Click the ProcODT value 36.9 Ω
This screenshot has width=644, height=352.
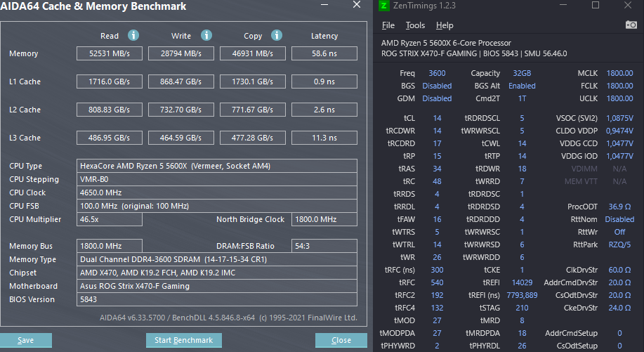coord(619,207)
